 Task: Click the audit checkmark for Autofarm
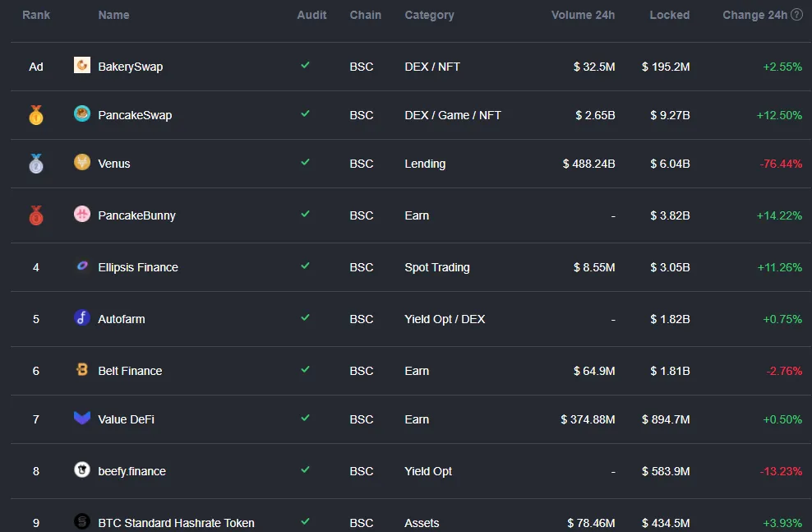point(305,317)
